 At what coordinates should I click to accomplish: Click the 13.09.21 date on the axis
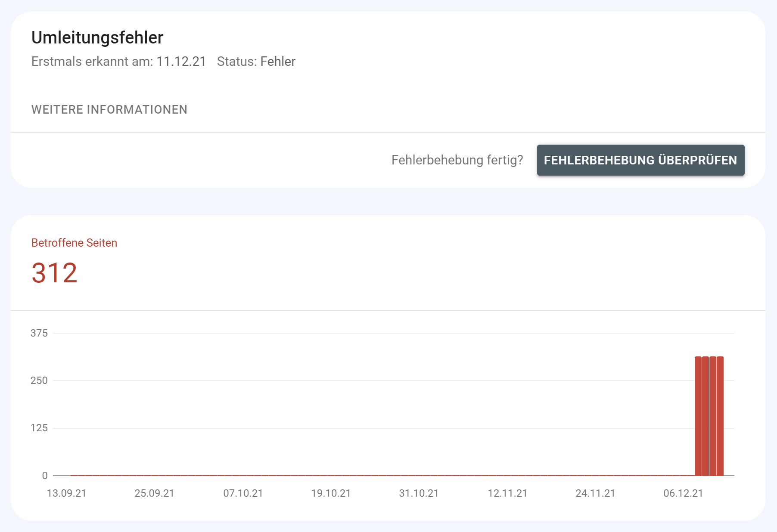click(66, 493)
